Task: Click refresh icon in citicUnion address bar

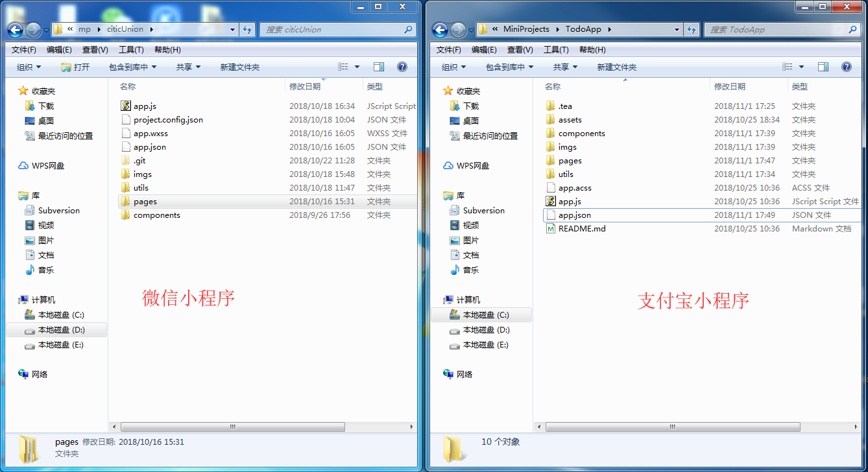Action: [247, 29]
